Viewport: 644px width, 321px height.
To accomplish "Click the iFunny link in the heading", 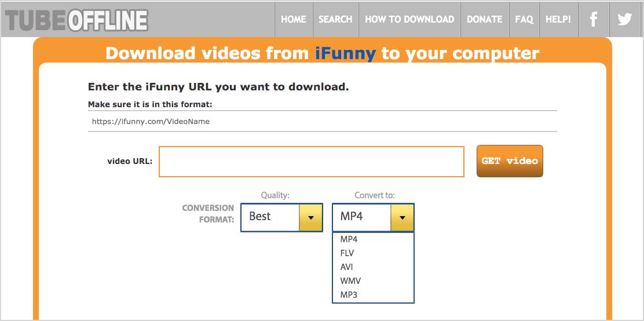I will pyautogui.click(x=345, y=53).
